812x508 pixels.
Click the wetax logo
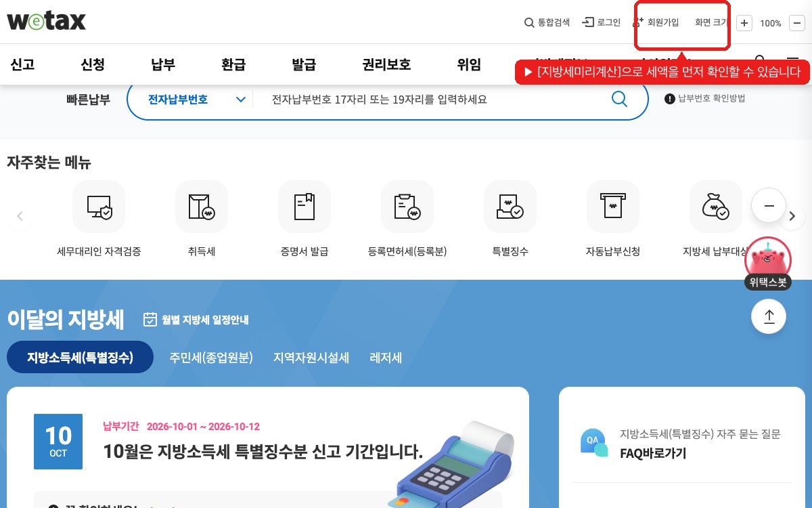point(46,21)
